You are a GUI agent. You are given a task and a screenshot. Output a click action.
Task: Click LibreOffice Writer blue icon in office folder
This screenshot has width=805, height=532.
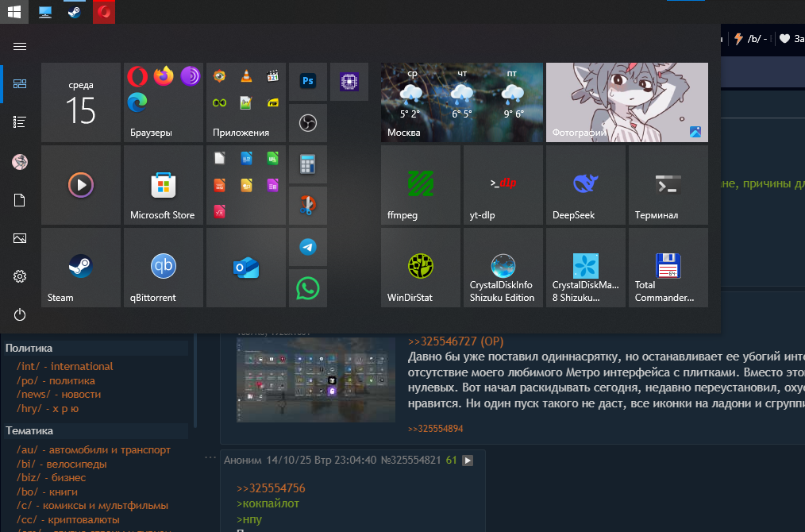tap(246, 158)
